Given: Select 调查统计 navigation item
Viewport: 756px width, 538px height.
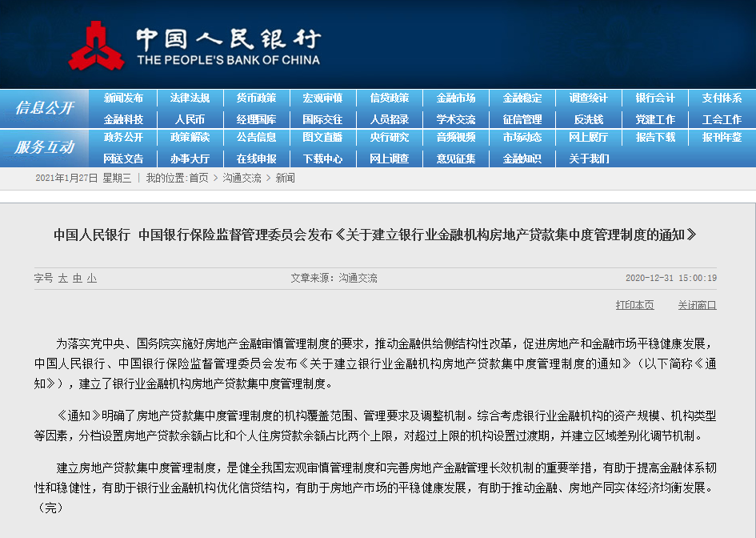Looking at the screenshot, I should tap(589, 98).
